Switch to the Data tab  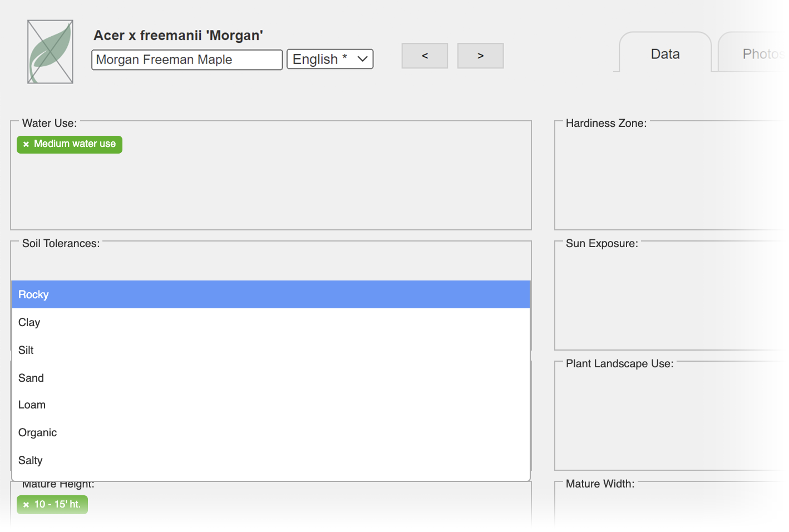(665, 53)
